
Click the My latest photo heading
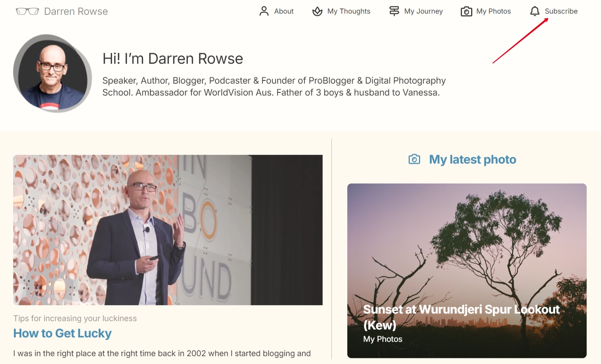click(472, 160)
